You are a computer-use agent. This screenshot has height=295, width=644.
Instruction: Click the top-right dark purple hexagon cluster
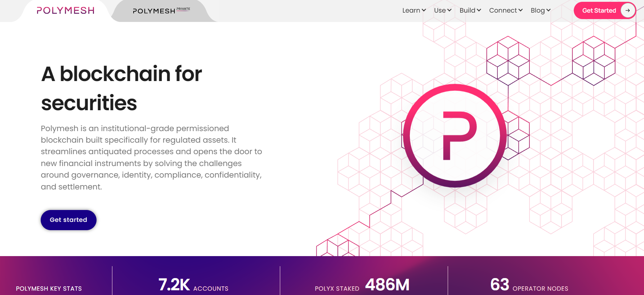[594, 61]
